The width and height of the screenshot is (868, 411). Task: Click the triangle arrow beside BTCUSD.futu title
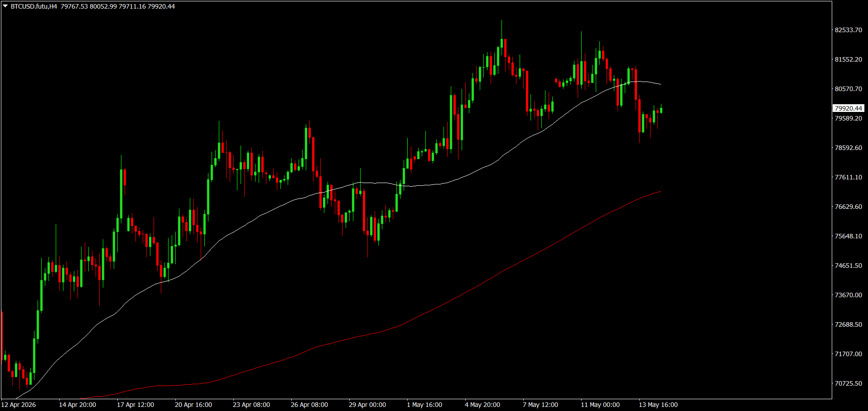[5, 6]
